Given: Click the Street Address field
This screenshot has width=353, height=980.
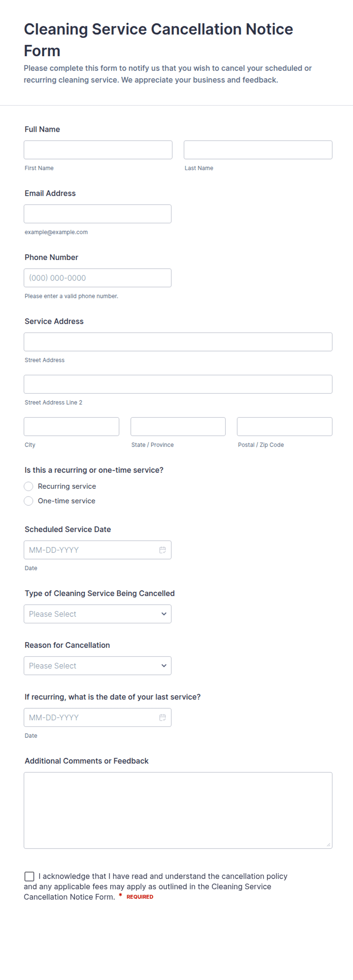Looking at the screenshot, I should [178, 342].
